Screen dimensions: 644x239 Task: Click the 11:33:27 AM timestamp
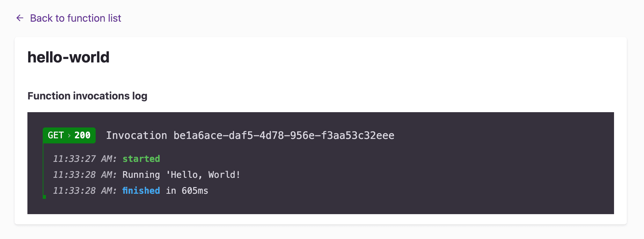(84, 159)
